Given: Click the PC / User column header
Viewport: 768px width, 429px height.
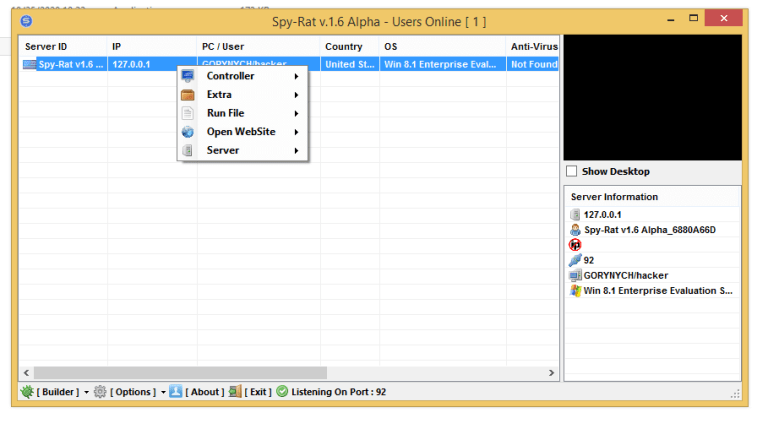Looking at the screenshot, I should click(x=259, y=47).
